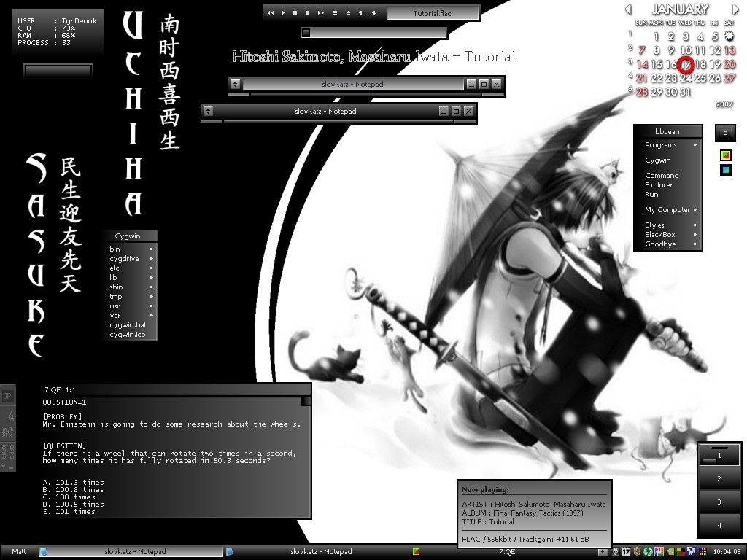Open the var folder in Cygwin menu
Image resolution: width=747 pixels, height=560 pixels.
[130, 316]
